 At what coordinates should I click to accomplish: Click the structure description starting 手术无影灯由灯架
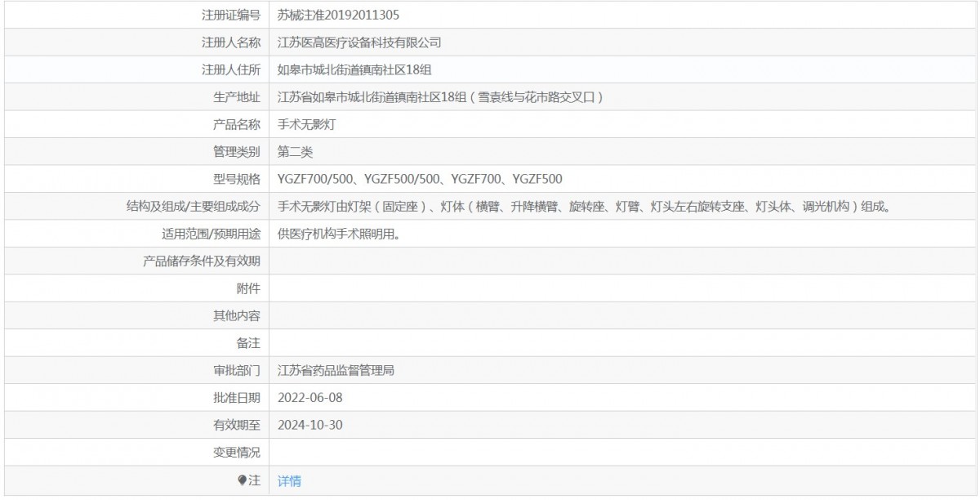click(x=584, y=207)
